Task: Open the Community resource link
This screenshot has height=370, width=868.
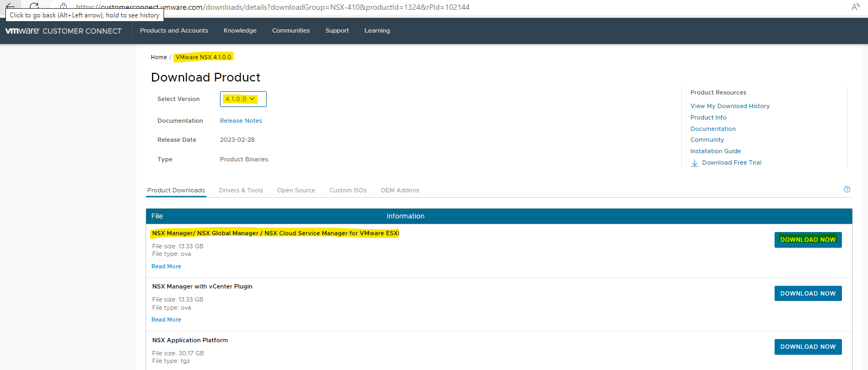Action: tap(707, 140)
